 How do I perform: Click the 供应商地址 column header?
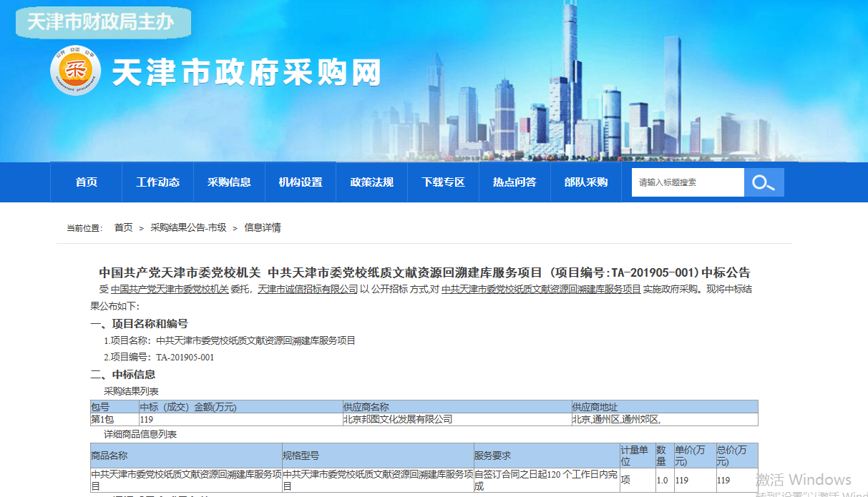point(665,407)
